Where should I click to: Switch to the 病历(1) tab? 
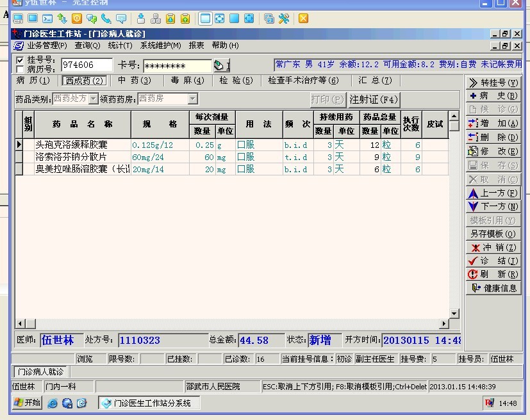(x=33, y=81)
